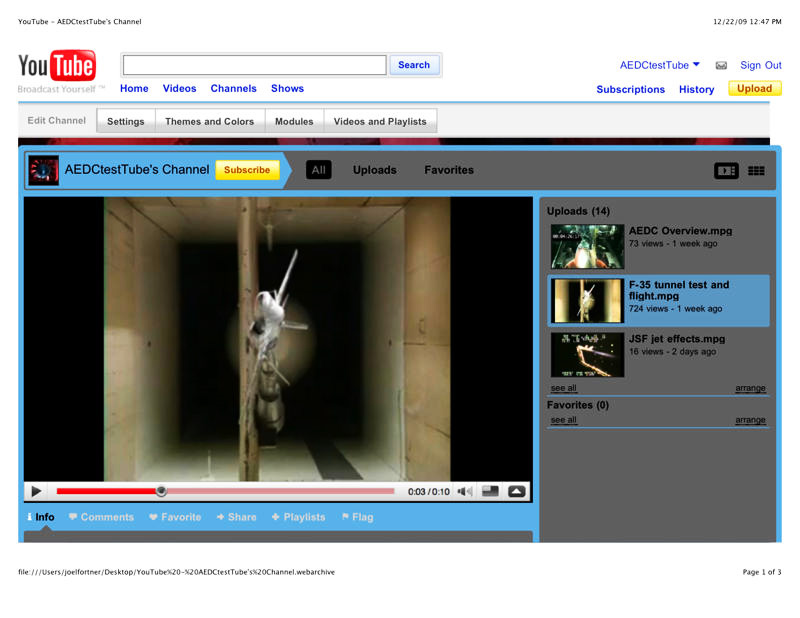Open the AEDCtestTube account dropdown

coord(660,65)
